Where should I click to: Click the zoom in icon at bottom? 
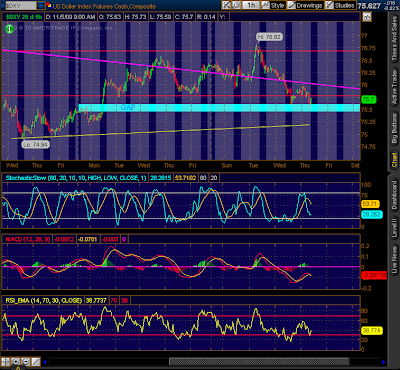pos(15,362)
